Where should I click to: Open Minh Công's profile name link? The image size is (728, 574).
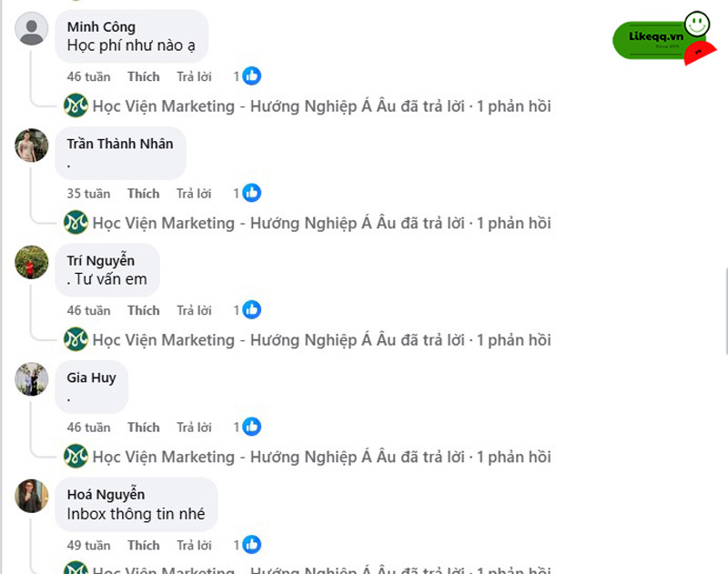point(101,27)
